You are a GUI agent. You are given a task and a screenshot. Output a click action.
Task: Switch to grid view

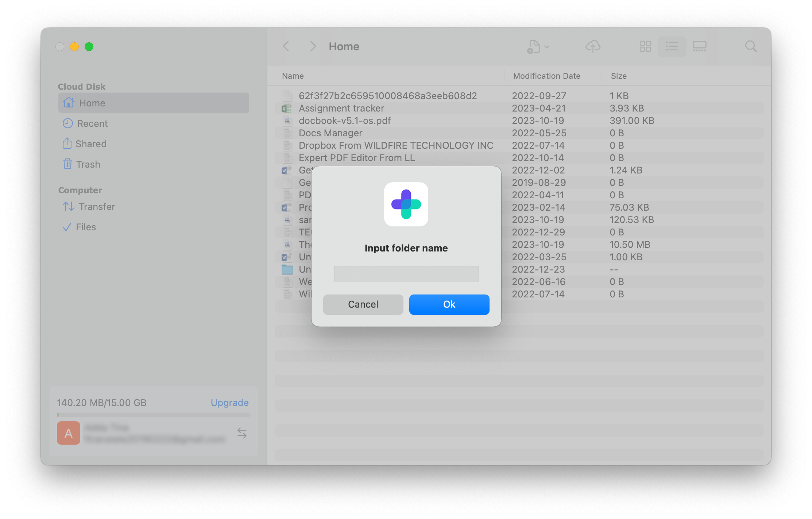pyautogui.click(x=645, y=46)
